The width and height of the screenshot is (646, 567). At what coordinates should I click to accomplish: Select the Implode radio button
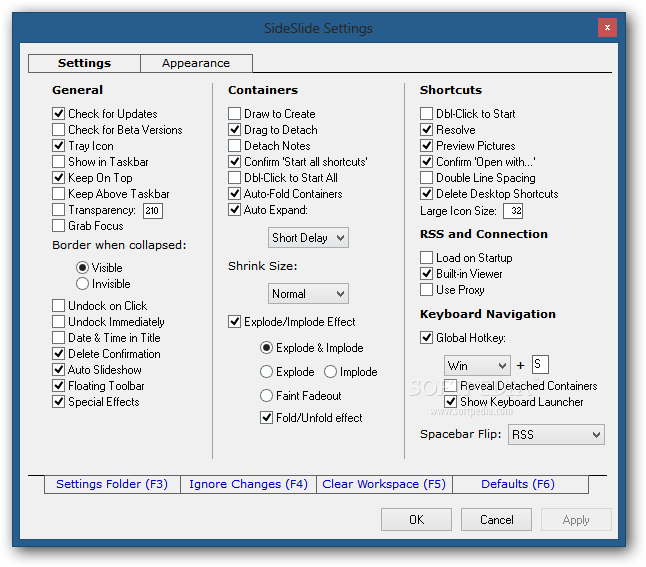pyautogui.click(x=330, y=372)
